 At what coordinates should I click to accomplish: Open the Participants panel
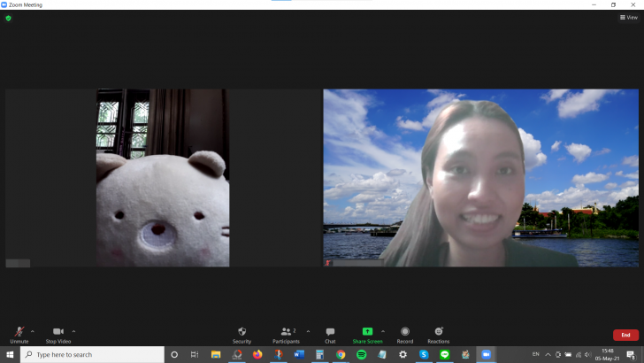287,335
